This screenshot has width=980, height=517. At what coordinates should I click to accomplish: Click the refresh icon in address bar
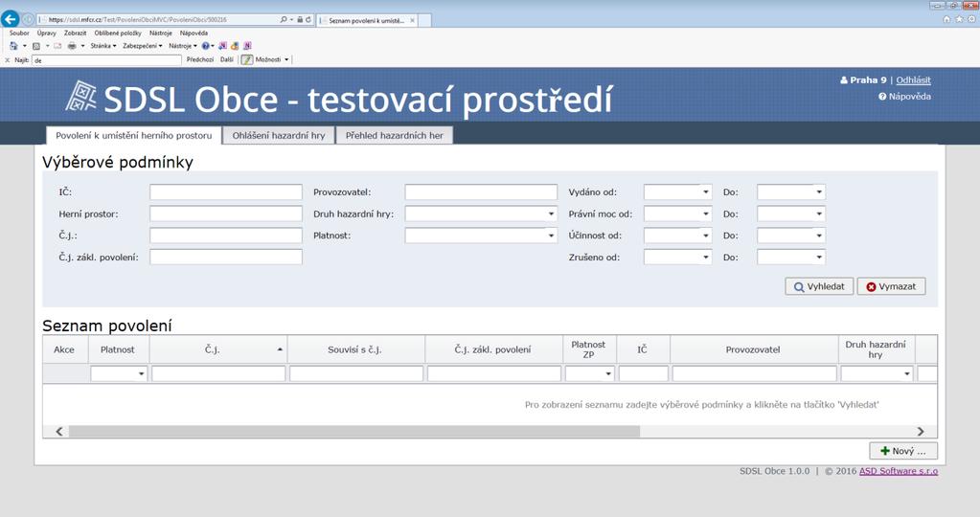coord(308,20)
